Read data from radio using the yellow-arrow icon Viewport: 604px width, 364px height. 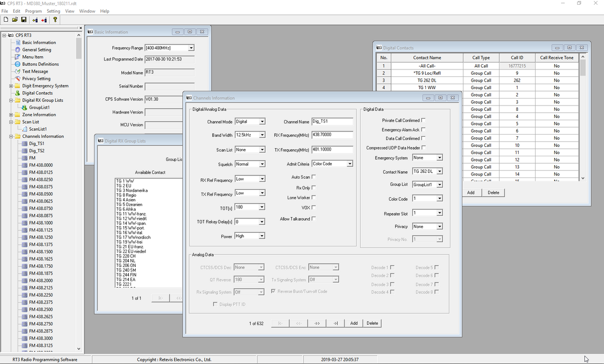pos(35,20)
